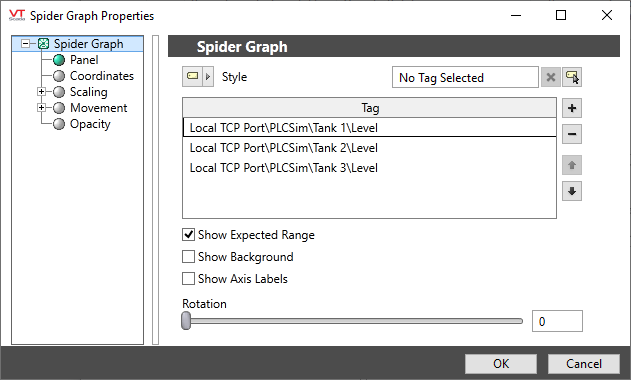Image resolution: width=631 pixels, height=380 pixels.
Task: Click the Rotation slider handle
Action: pyautogui.click(x=186, y=321)
